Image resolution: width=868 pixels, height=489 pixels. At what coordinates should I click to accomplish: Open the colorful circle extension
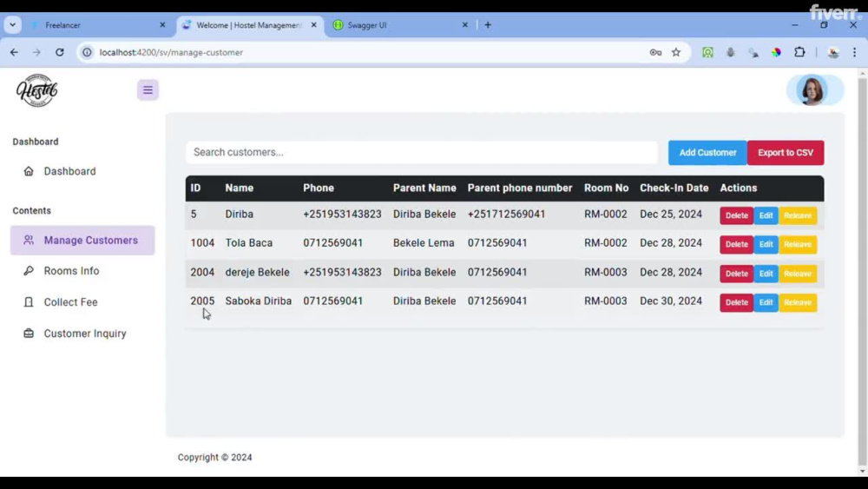[x=776, y=52]
